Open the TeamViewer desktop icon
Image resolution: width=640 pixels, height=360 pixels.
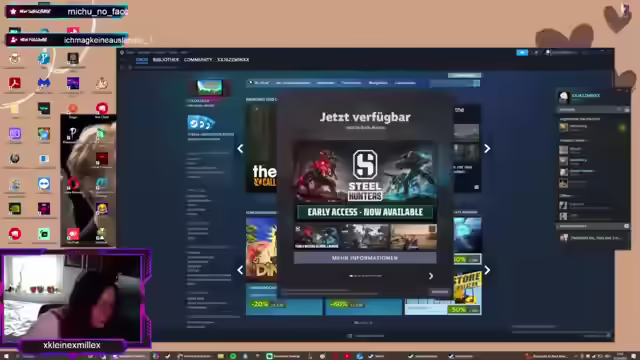[x=44, y=184]
